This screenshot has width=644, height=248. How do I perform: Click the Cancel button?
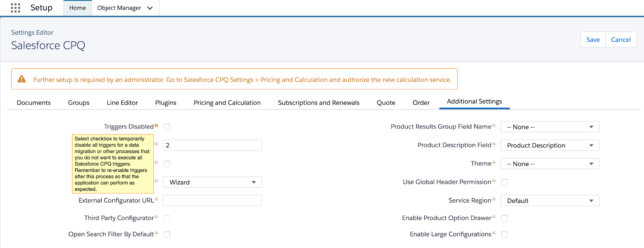(621, 39)
